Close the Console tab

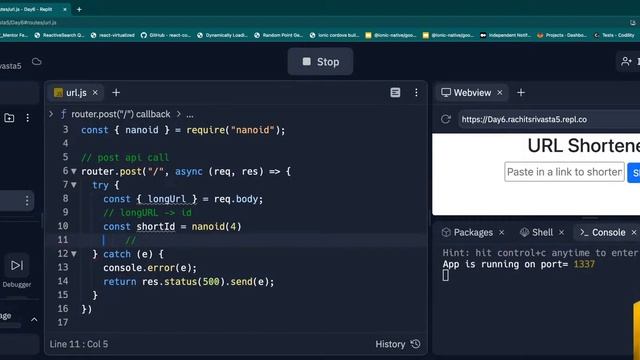(x=634, y=232)
